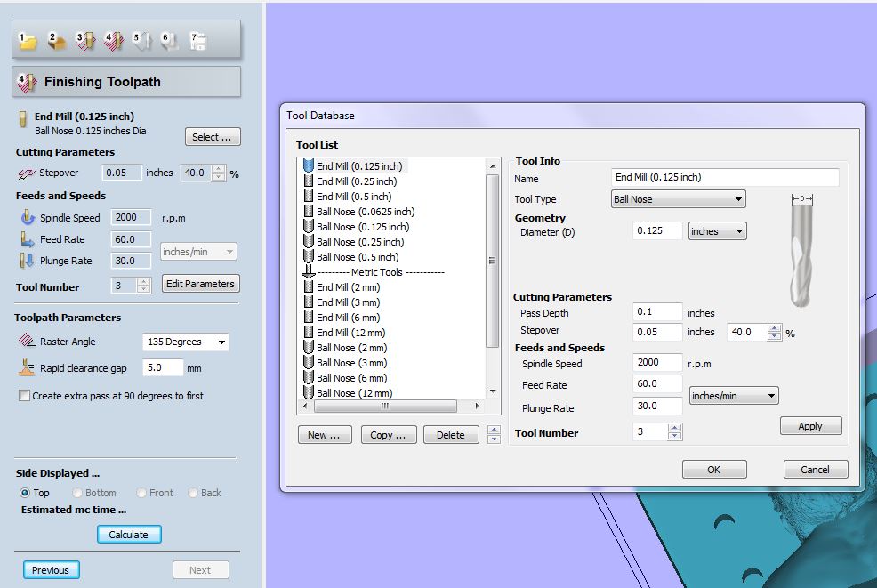Click Edit Parameters button
The width and height of the screenshot is (877, 588).
(200, 284)
